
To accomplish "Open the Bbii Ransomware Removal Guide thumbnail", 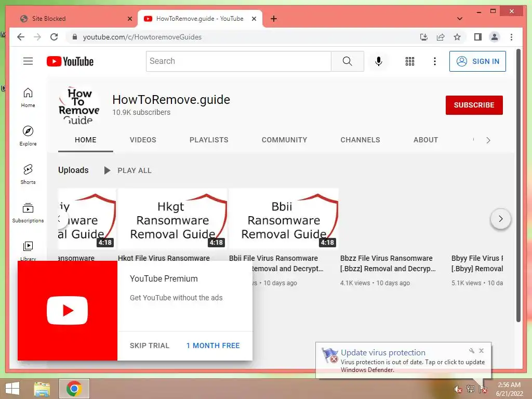I will coord(284,219).
